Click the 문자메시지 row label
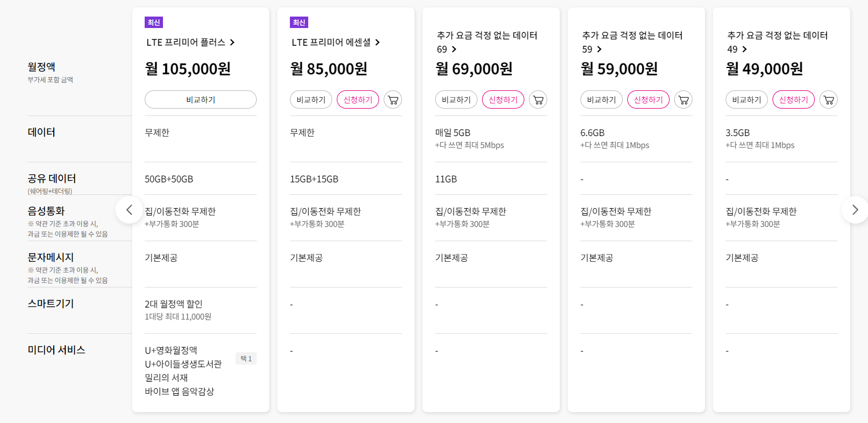The image size is (868, 423). [51, 257]
